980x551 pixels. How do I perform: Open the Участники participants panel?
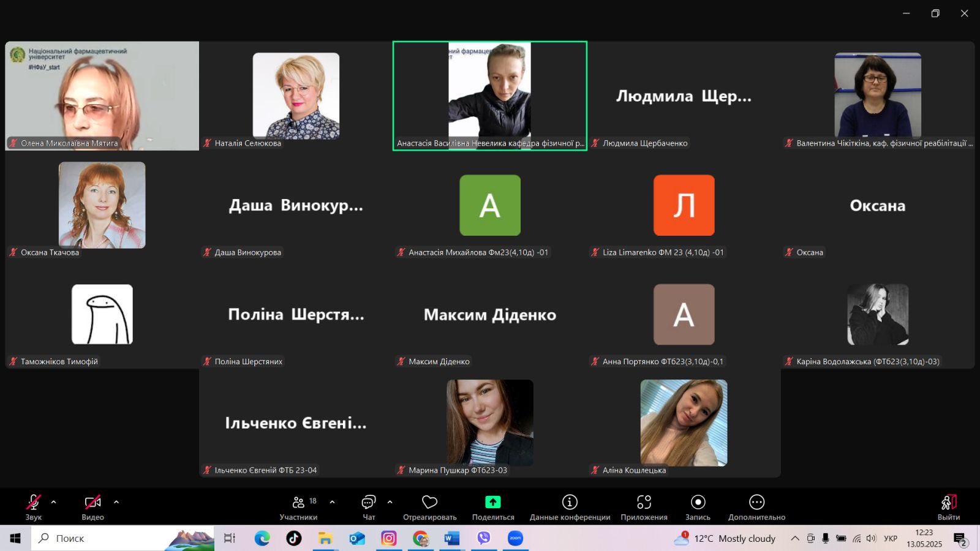[x=298, y=507]
